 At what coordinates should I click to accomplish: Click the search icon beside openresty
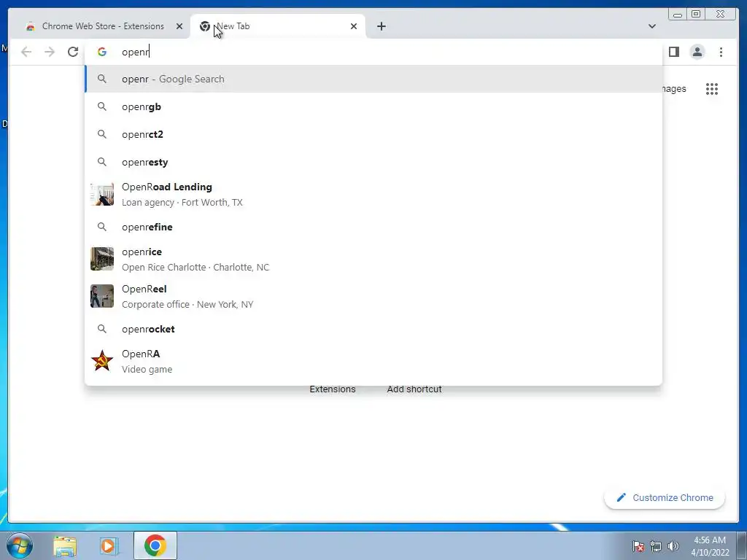pyautogui.click(x=102, y=162)
